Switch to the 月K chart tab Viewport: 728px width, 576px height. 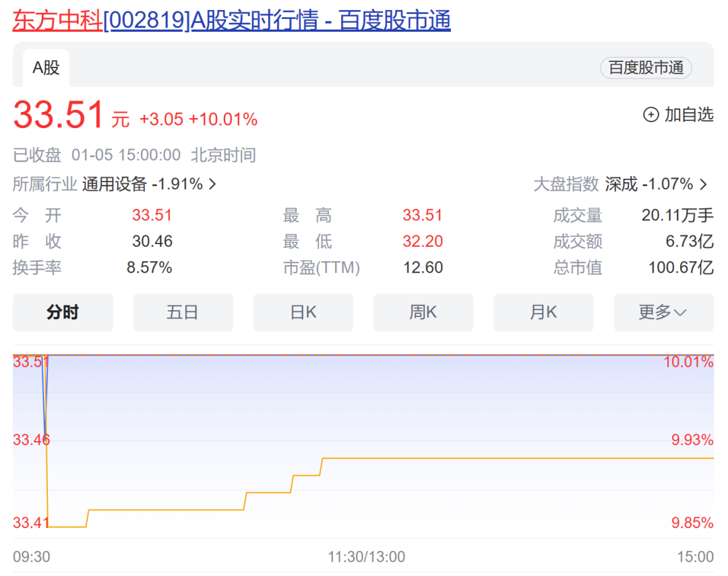544,312
